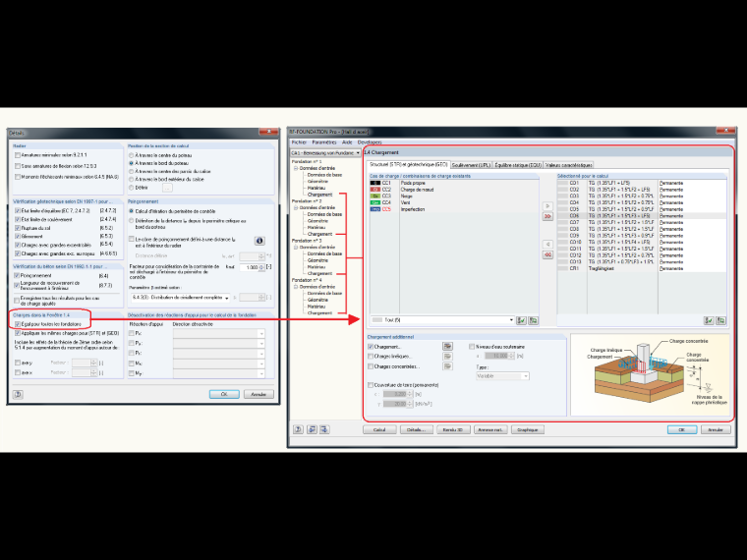Enable the Charges linéiques checkbox
This screenshot has width=747, height=560.
point(371,357)
